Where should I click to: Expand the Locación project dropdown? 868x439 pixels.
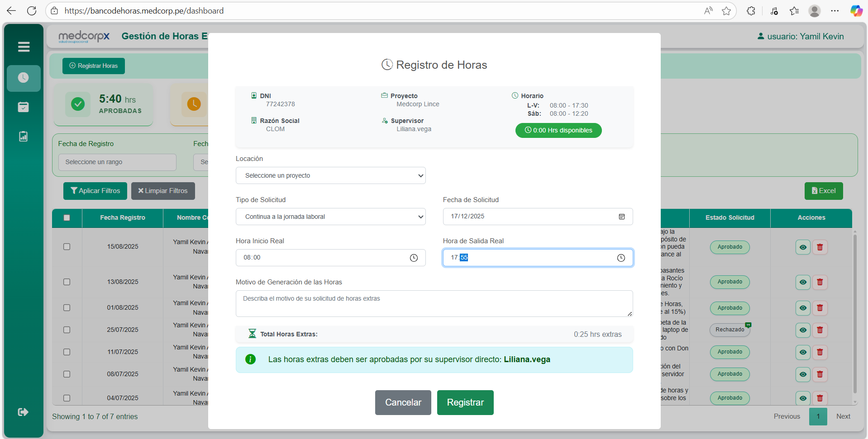pyautogui.click(x=330, y=175)
